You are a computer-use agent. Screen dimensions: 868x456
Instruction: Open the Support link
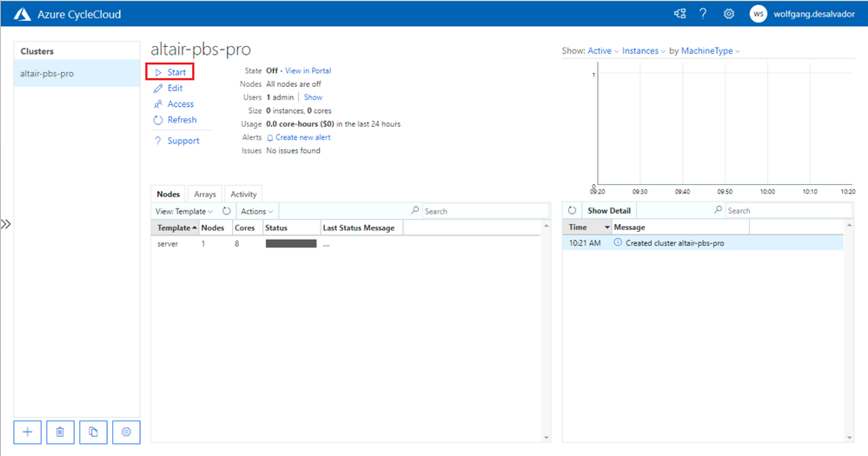tap(183, 141)
